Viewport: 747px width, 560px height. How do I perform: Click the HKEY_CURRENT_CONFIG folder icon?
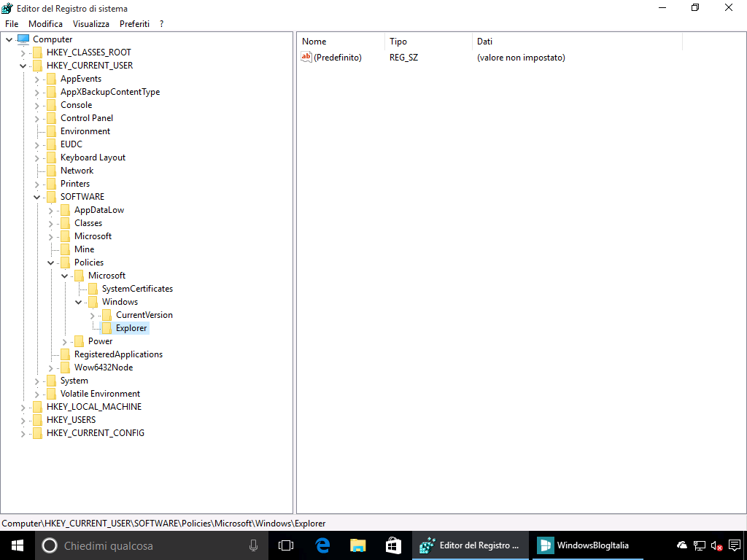37,433
